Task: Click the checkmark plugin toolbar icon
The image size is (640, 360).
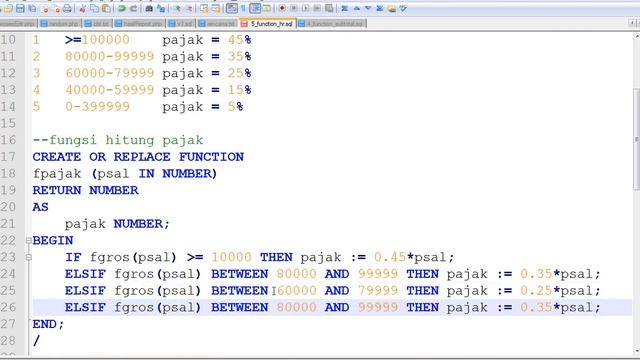Action: tap(403, 9)
